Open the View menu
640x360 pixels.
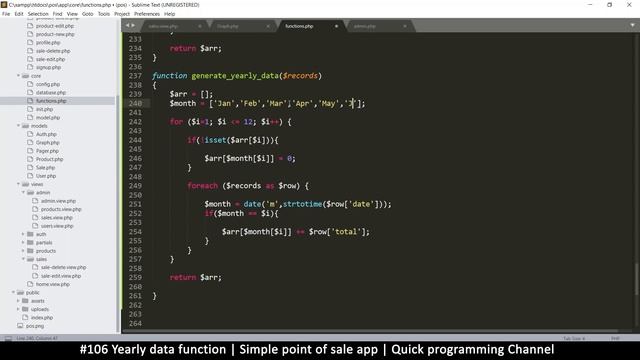(x=72, y=14)
